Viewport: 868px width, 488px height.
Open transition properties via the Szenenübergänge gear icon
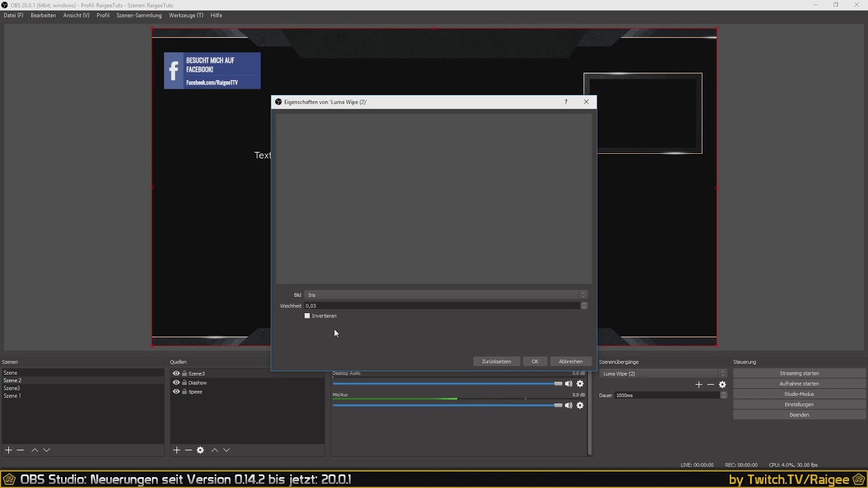[722, 384]
